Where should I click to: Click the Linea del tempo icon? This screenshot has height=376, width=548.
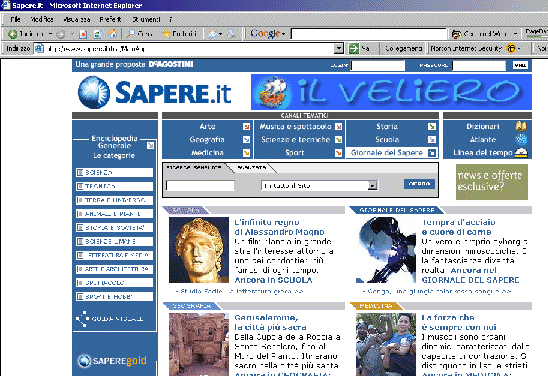tap(521, 152)
